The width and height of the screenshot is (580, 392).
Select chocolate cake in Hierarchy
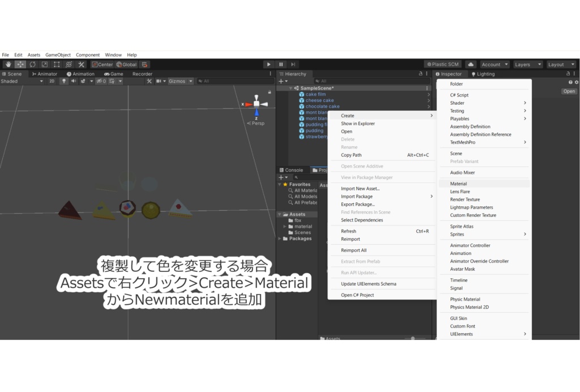[x=322, y=106]
